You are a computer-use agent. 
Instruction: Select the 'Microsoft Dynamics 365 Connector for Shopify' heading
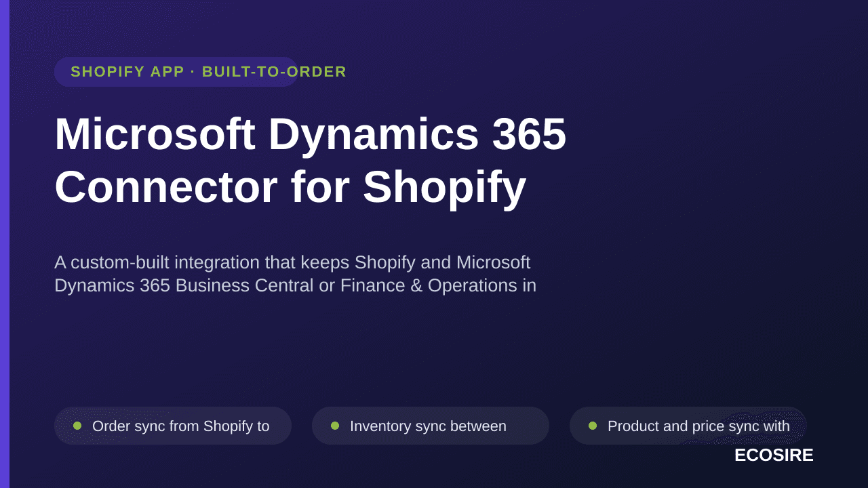click(311, 160)
